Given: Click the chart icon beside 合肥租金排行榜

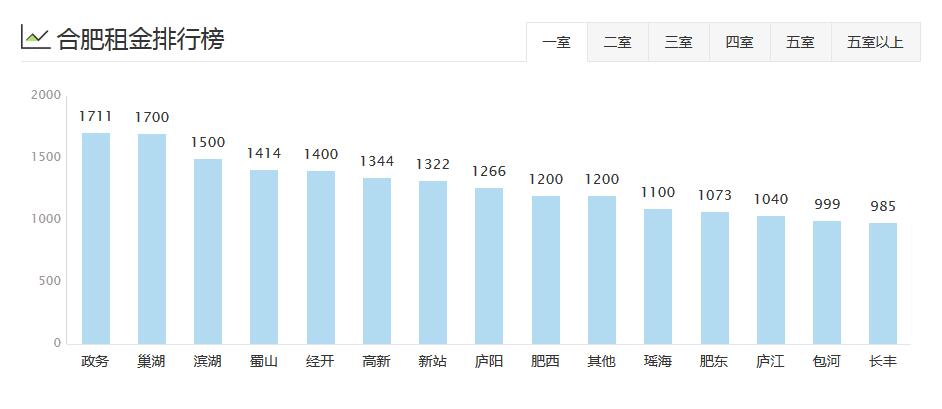Looking at the screenshot, I should coord(35,37).
